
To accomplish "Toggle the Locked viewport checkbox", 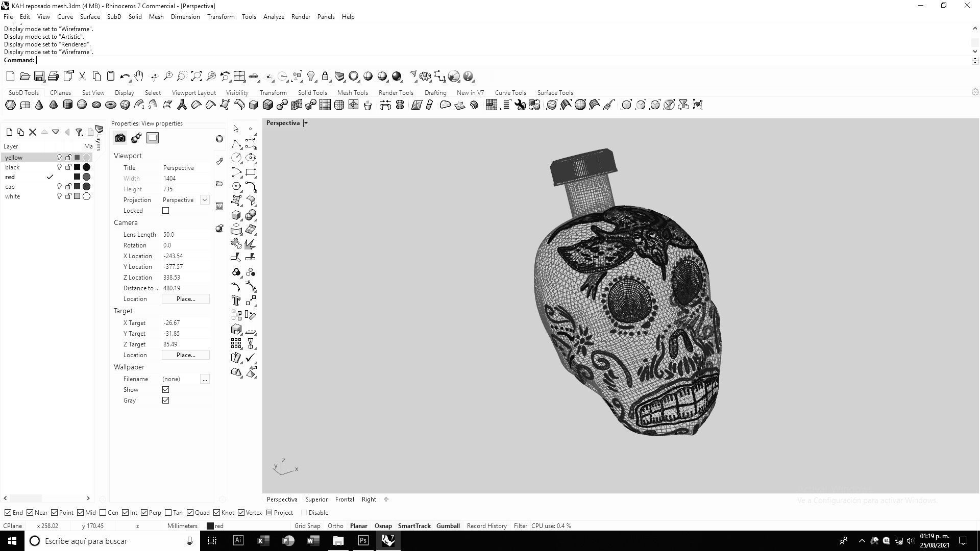I will (x=165, y=211).
